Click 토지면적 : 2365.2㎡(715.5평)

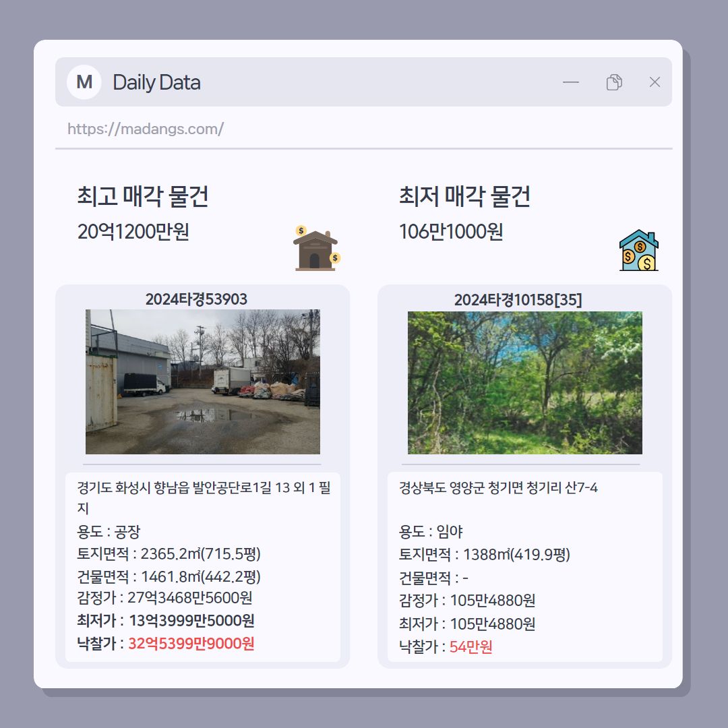pos(169,553)
